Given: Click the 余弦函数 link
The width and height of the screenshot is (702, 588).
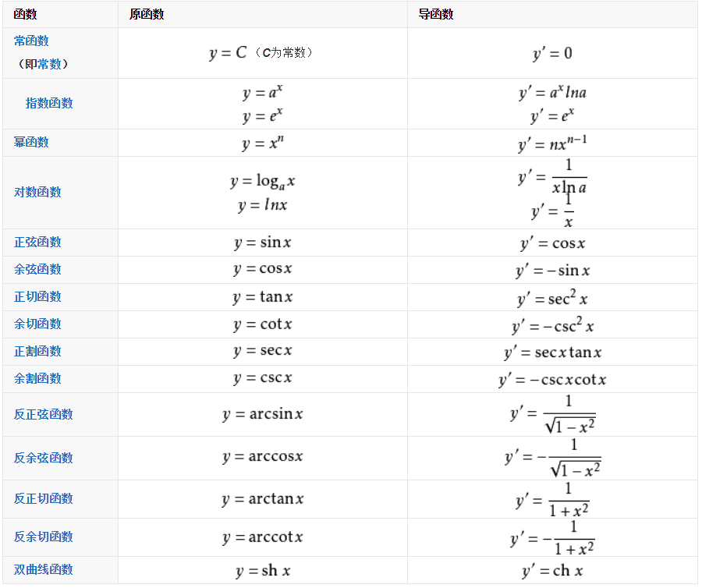Looking at the screenshot, I should 37,269.
